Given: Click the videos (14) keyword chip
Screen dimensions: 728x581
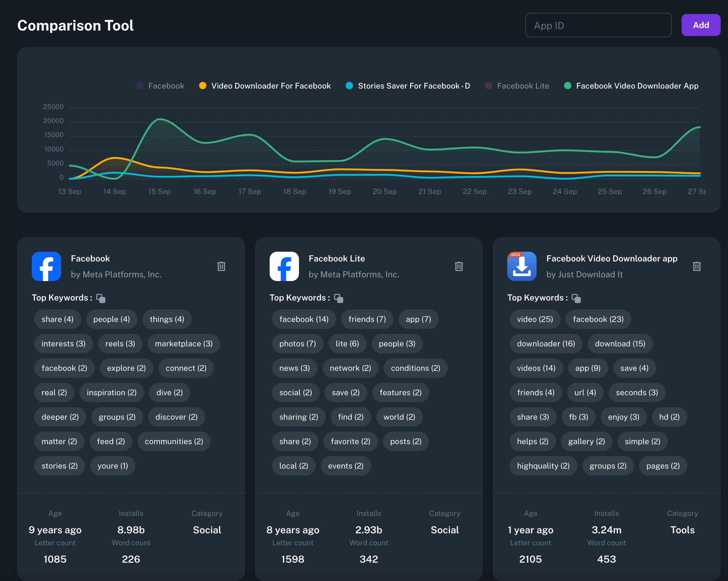Looking at the screenshot, I should coord(536,368).
